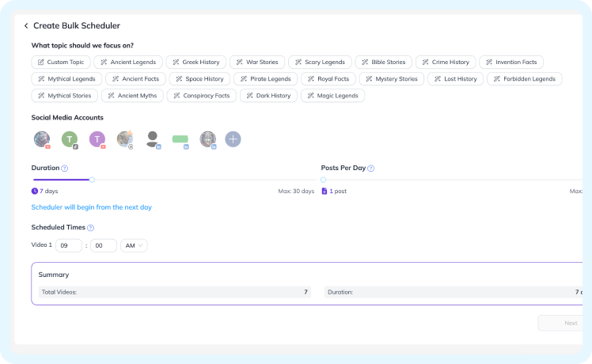This screenshot has height=364, width=592.
Task: Click the Posts Per Day help icon
Action: tap(370, 169)
